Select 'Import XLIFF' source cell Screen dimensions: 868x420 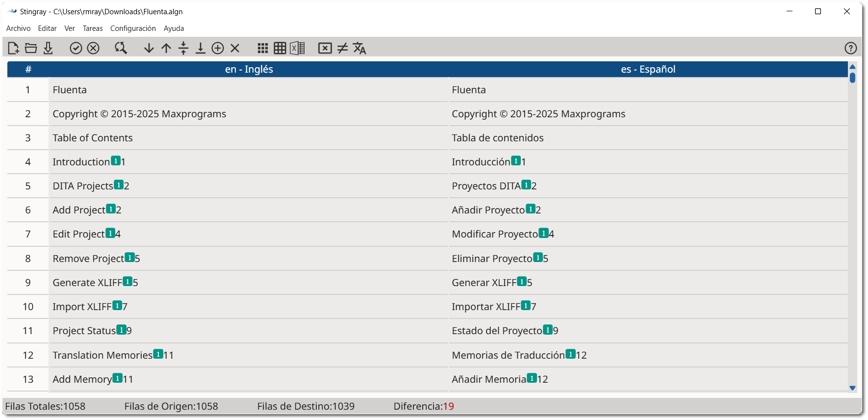tap(249, 307)
